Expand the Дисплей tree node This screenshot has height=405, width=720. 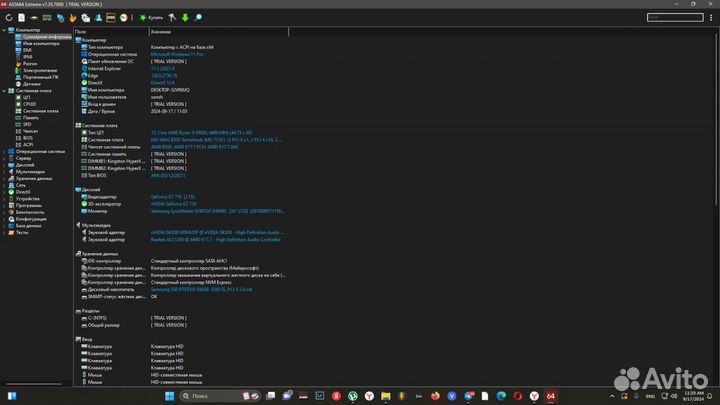tap(4, 165)
